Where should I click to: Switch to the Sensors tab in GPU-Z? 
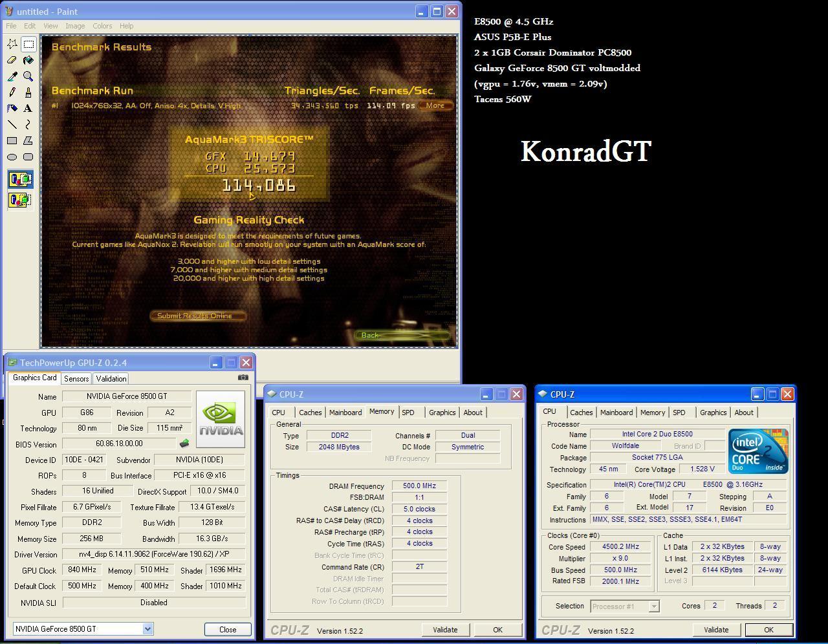coord(76,379)
